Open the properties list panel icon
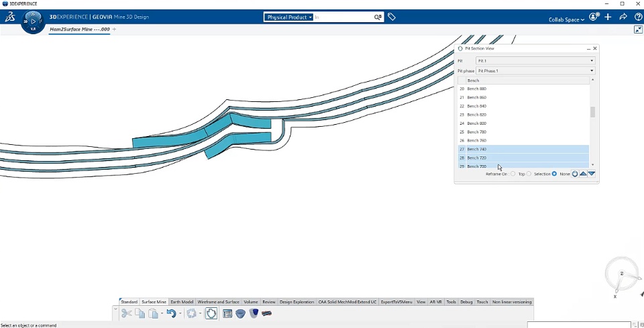This screenshot has height=328, width=644. tap(227, 314)
